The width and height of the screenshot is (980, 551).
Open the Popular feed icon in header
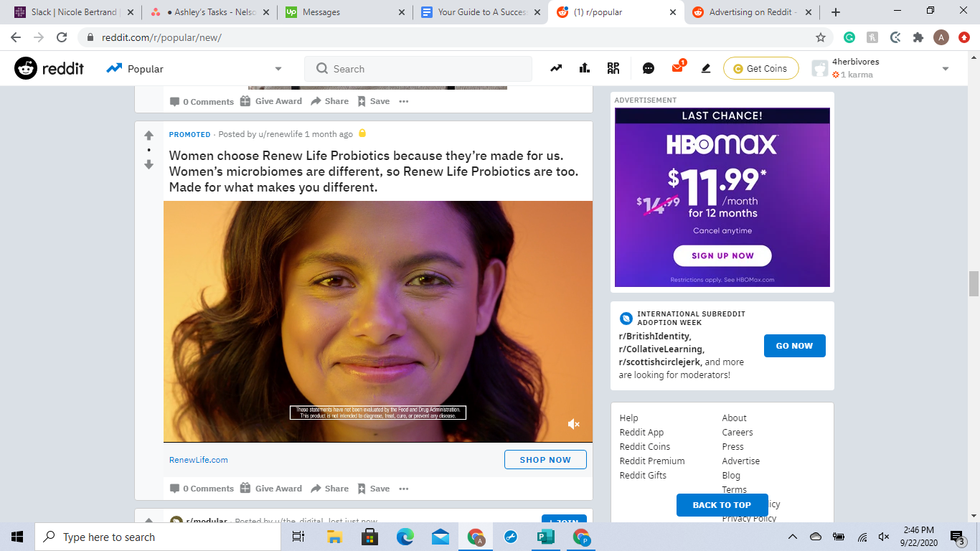(x=556, y=69)
